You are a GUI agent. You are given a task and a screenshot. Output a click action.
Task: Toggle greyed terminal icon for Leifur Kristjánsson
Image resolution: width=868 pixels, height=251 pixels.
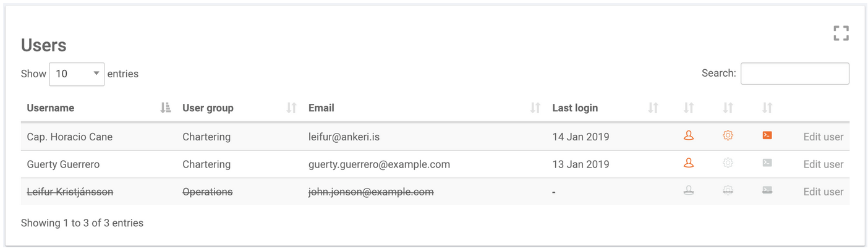pos(767,191)
